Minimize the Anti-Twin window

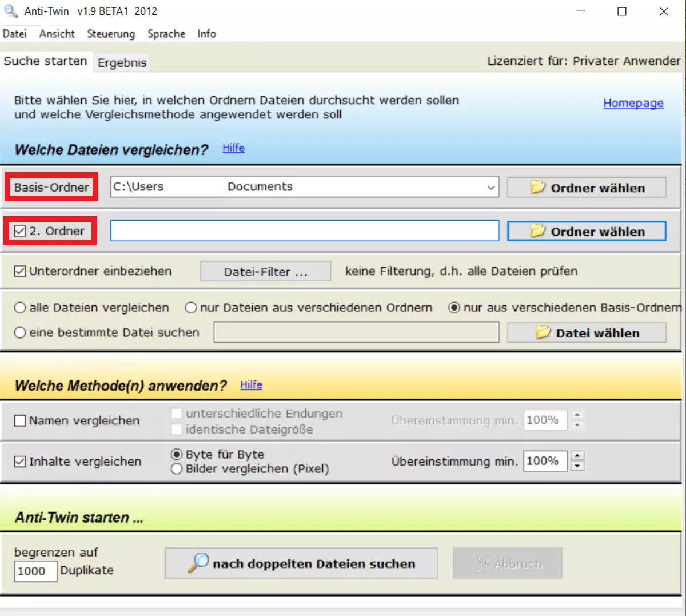(x=581, y=11)
